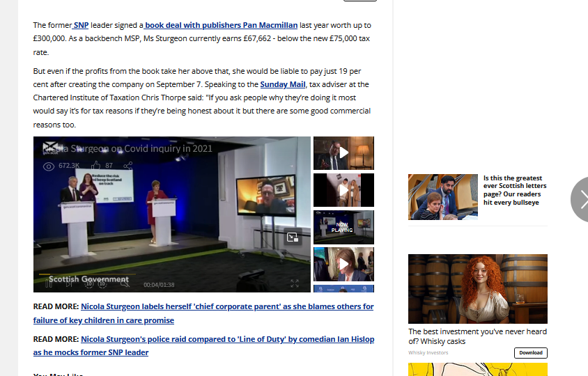The image size is (588, 376).
Task: Toggle the video mute speaker icon
Action: (125, 284)
